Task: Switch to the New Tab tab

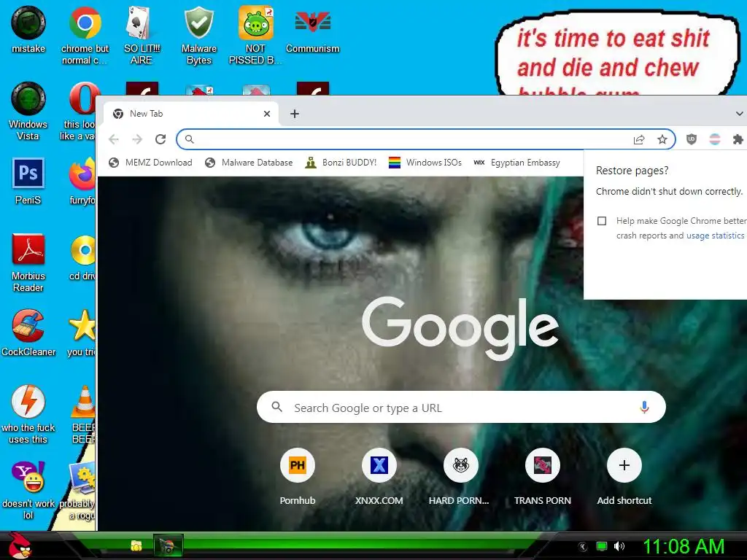Action: [190, 113]
